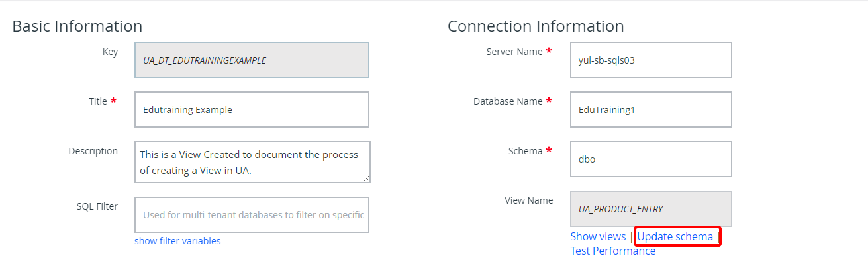This screenshot has width=868, height=266.
Task: Select the Title field label
Action: [x=98, y=101]
